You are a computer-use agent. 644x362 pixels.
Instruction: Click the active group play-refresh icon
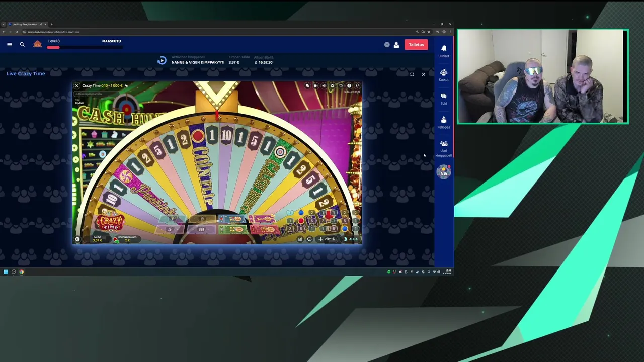click(162, 60)
